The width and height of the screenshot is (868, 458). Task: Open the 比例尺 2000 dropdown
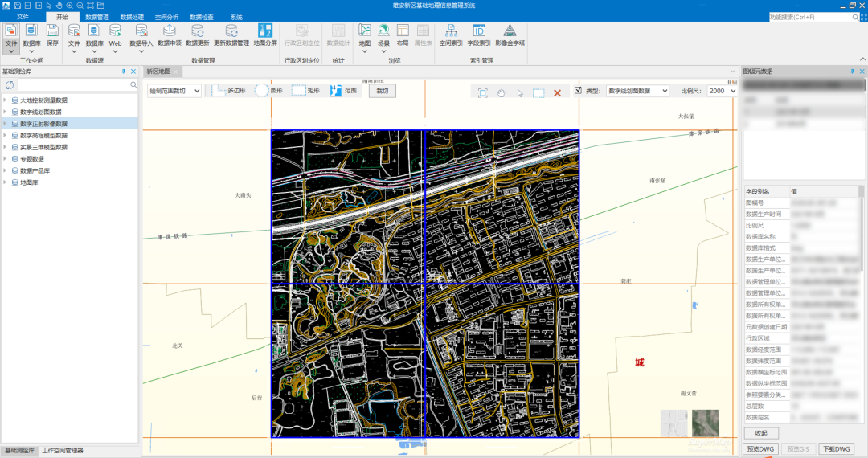(722, 91)
